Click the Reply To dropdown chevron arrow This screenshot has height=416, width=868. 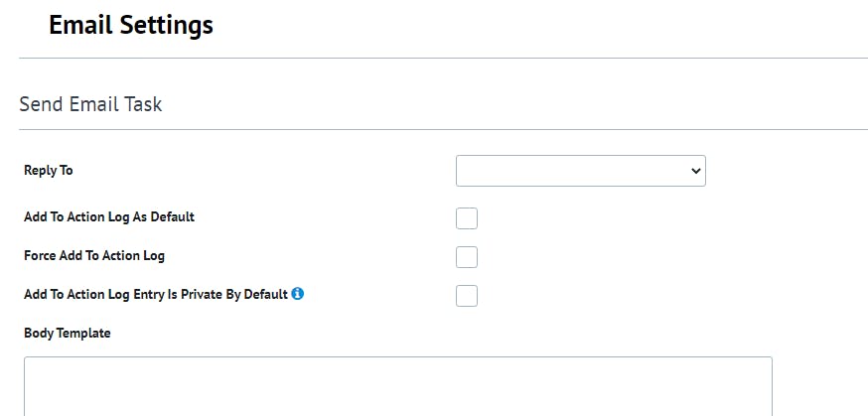click(694, 171)
